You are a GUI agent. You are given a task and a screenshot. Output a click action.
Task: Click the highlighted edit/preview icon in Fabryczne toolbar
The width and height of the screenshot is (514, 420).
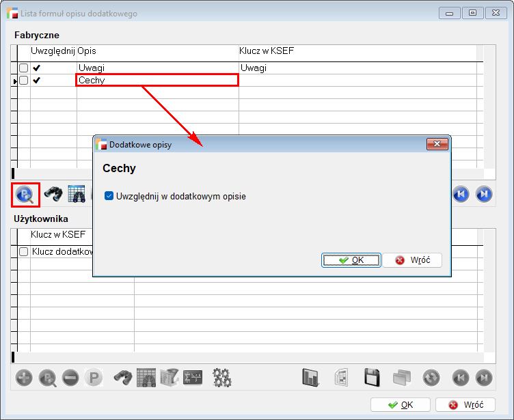(x=25, y=195)
